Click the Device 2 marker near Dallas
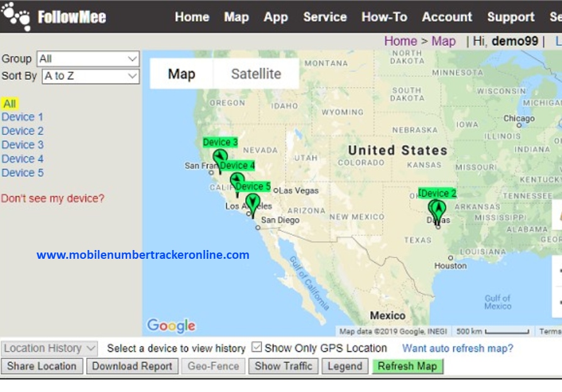The height and width of the screenshot is (392, 562). point(437,209)
